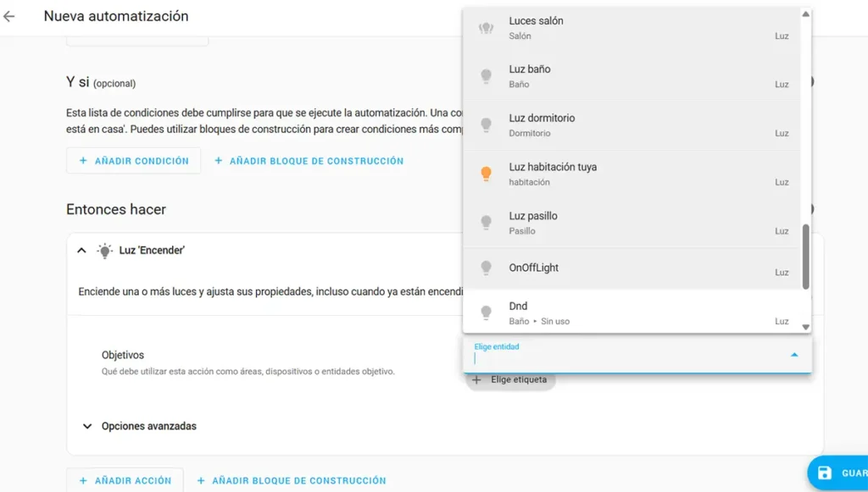Click Añadir acción button
The image size is (868, 492).
(x=125, y=480)
